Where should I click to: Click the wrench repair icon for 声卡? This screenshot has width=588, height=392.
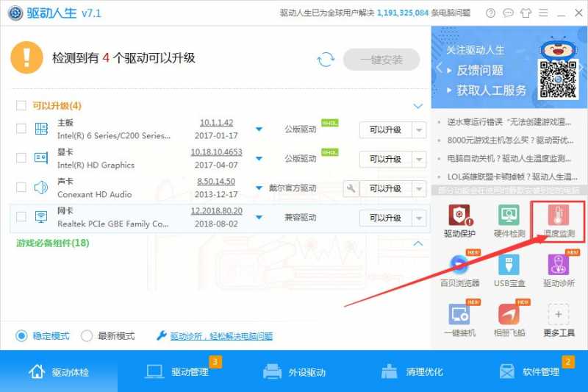pos(351,188)
